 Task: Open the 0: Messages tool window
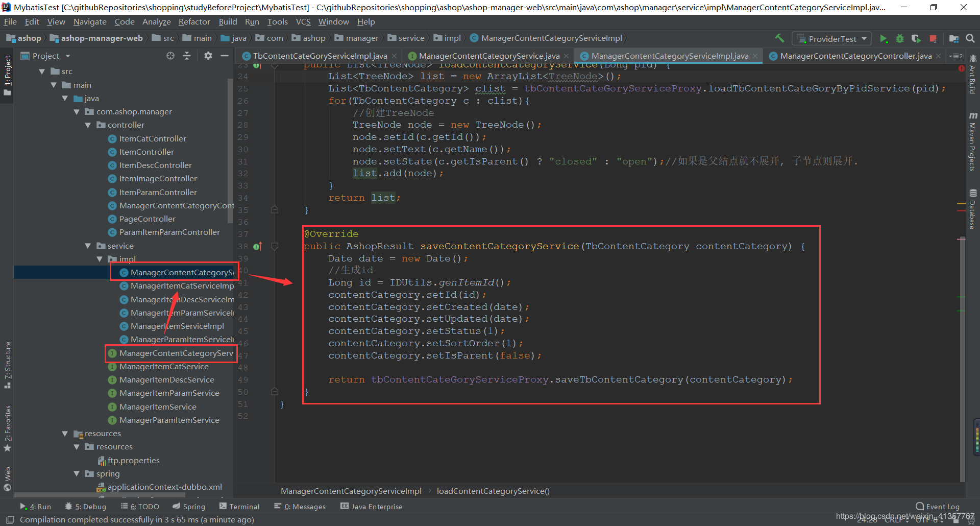300,507
